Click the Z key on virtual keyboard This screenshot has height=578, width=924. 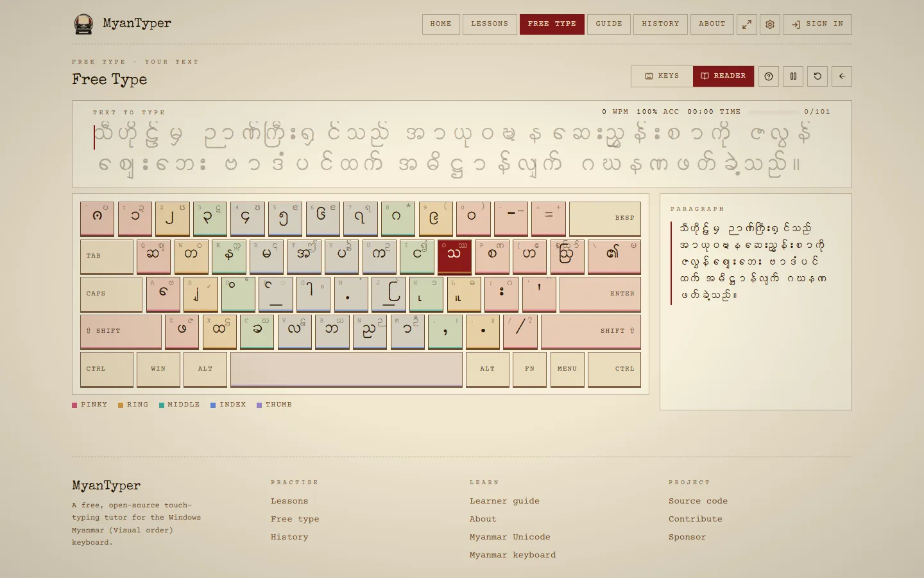click(x=182, y=332)
